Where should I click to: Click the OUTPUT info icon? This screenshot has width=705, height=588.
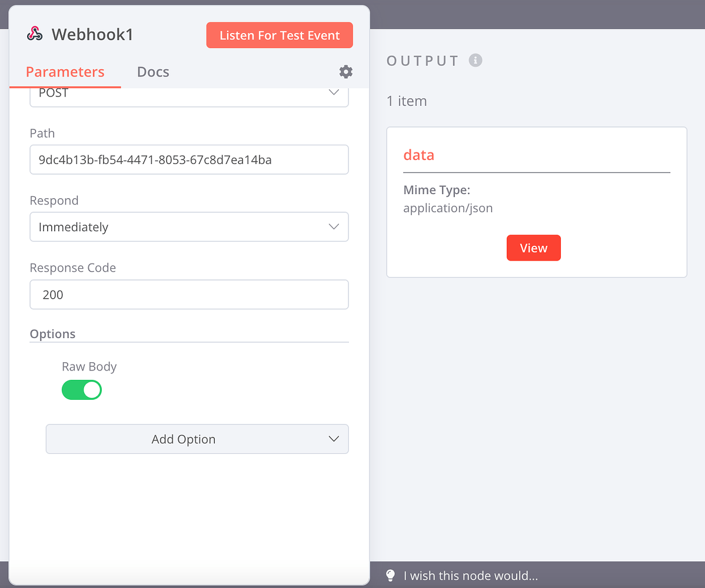pyautogui.click(x=476, y=59)
